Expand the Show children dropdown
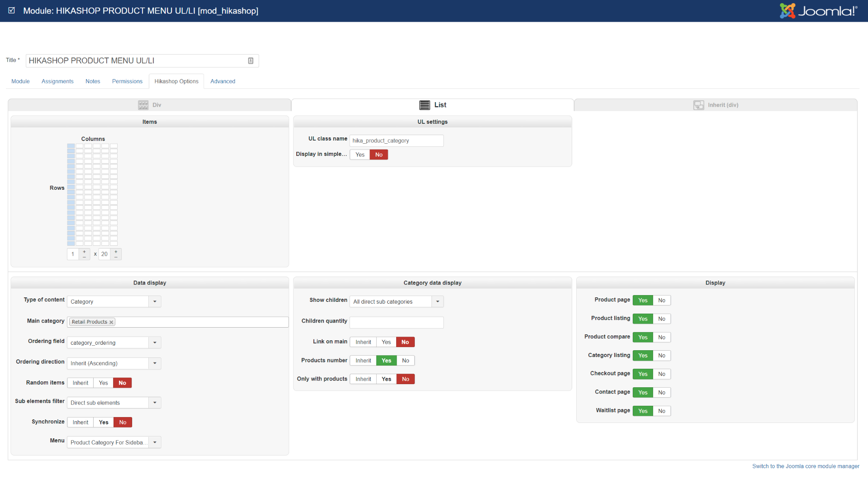The width and height of the screenshot is (868, 479). (x=437, y=301)
